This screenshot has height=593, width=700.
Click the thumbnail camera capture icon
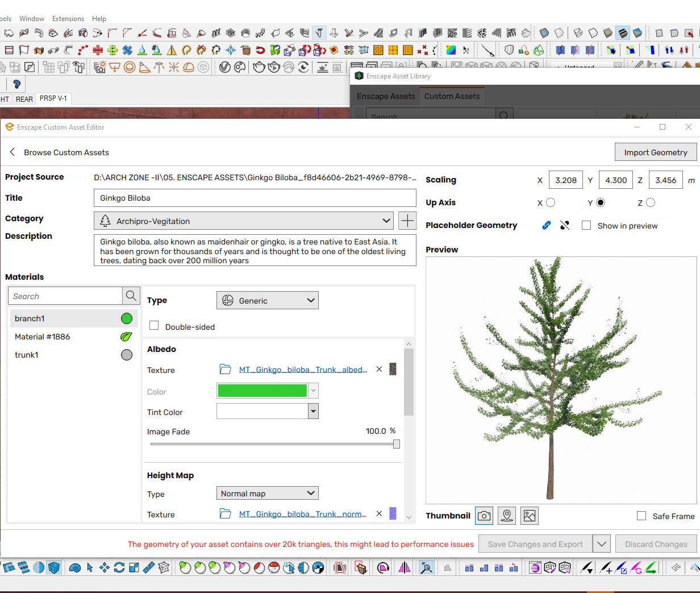click(484, 516)
